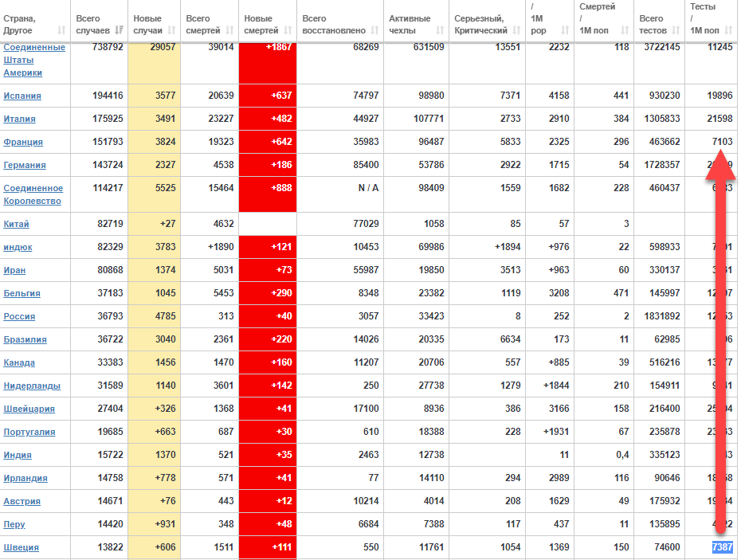Click sort icon in Серьезный, Критический header
Viewport: 741px width, 560px height.
pyautogui.click(x=516, y=30)
